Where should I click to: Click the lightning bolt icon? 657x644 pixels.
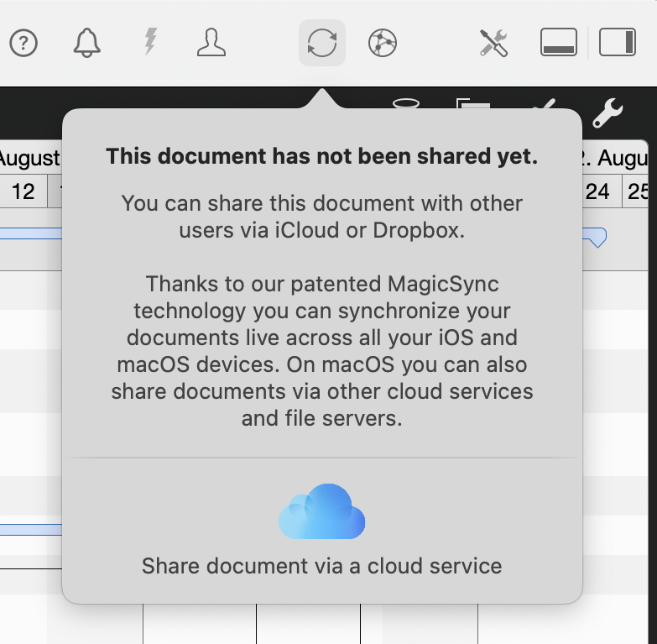click(150, 41)
